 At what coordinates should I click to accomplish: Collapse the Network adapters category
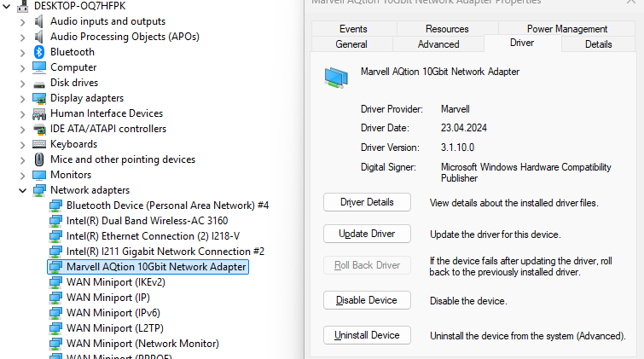pyautogui.click(x=22, y=191)
